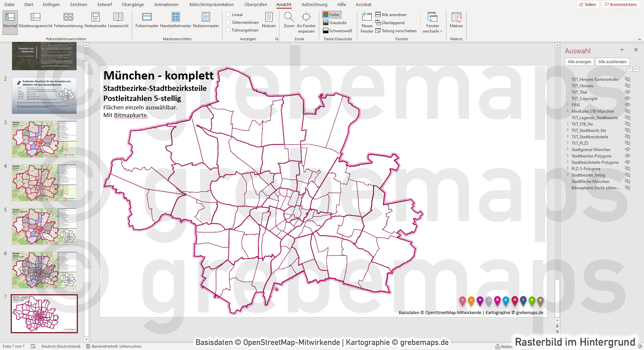Open the Handzettelmaster view
The width and height of the screenshot is (644, 350).
pos(175,20)
